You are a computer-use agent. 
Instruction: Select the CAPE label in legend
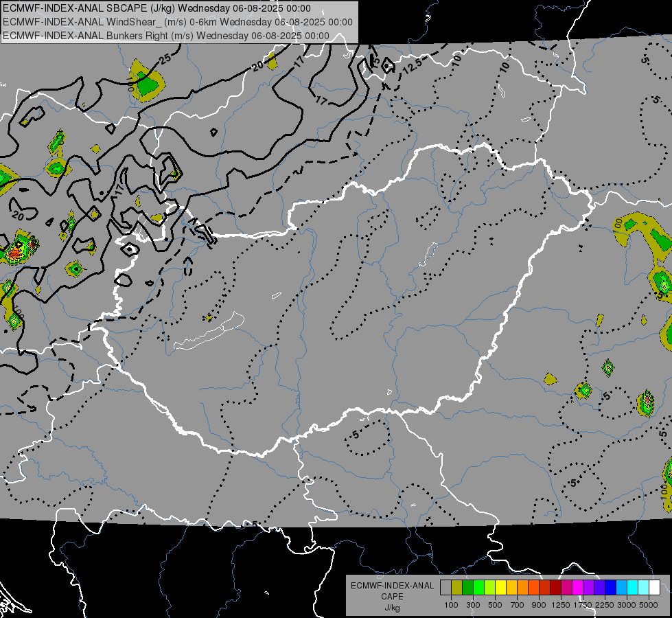coord(392,596)
